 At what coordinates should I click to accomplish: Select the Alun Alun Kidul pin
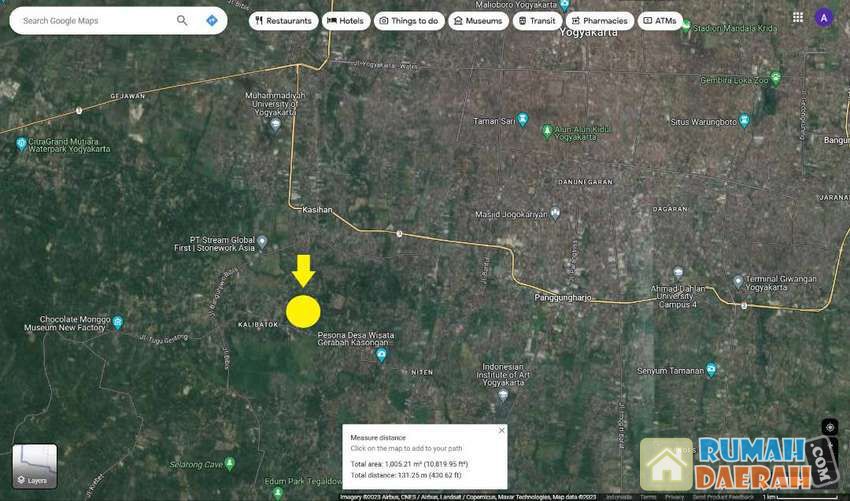coord(547,130)
